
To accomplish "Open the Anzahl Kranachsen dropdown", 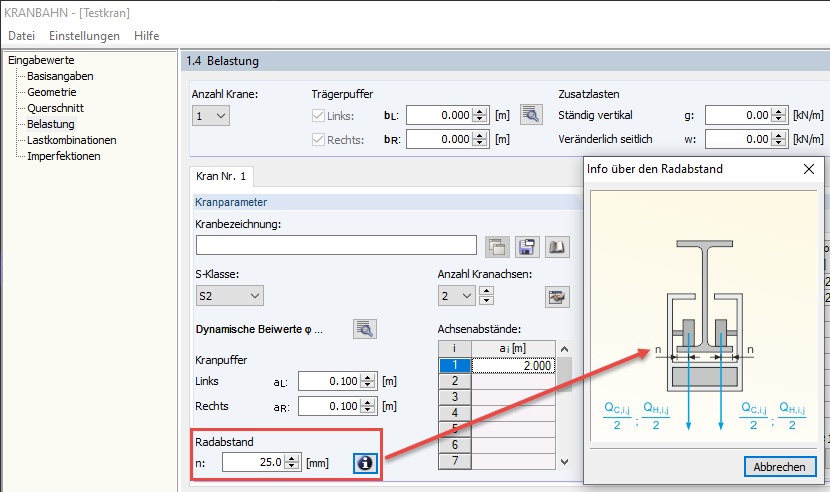I will (x=457, y=296).
